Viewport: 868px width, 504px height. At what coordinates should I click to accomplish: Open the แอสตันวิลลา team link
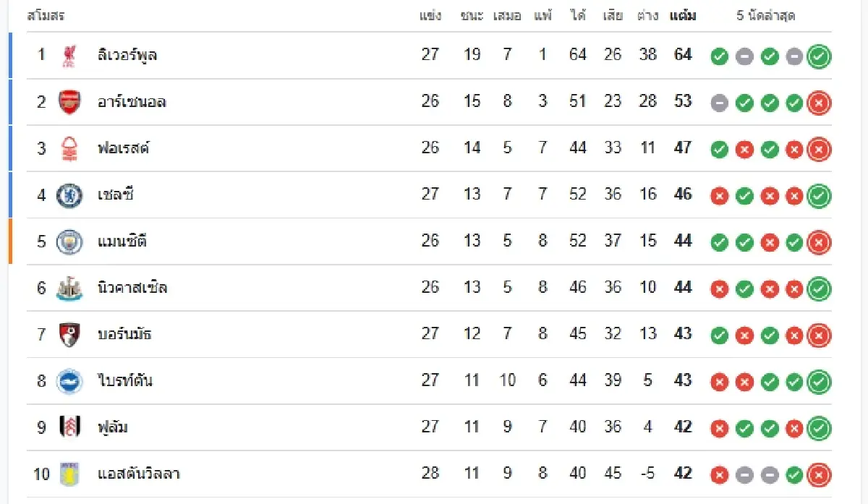point(138,474)
